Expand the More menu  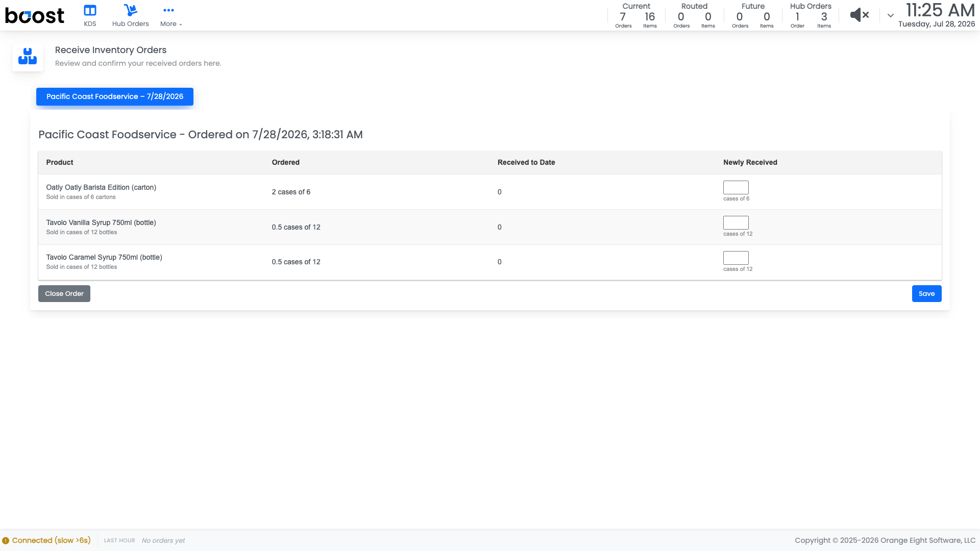pos(170,15)
